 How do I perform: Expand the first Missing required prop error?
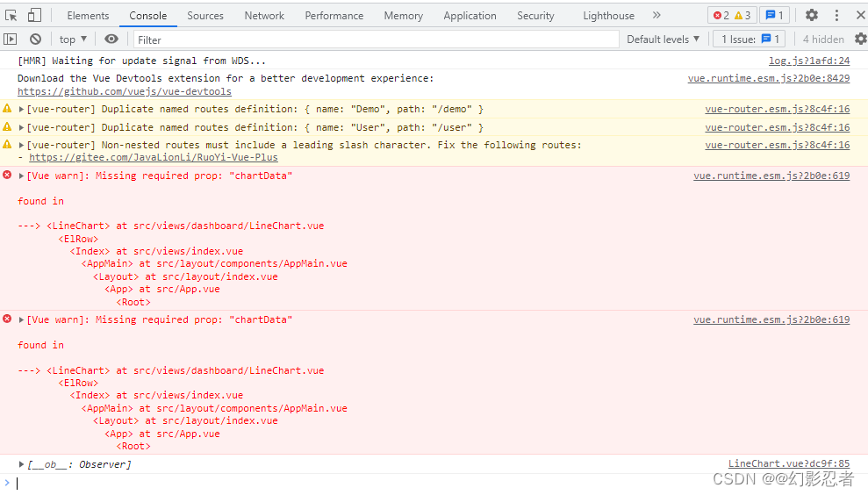(x=21, y=176)
